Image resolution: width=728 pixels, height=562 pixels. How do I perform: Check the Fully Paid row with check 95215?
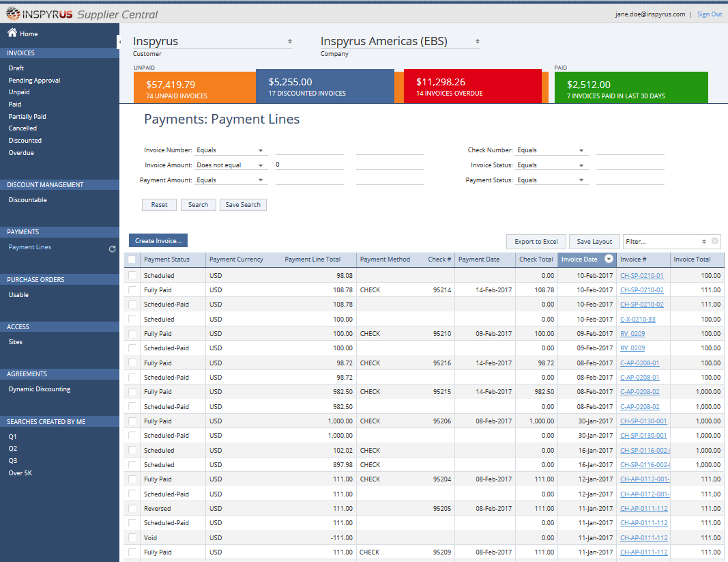132,391
